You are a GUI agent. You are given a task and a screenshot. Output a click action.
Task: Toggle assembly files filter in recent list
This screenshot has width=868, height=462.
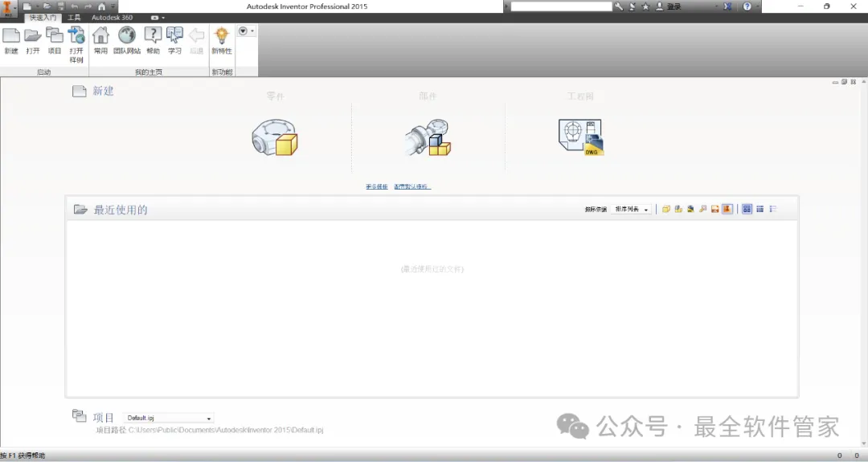click(x=678, y=209)
